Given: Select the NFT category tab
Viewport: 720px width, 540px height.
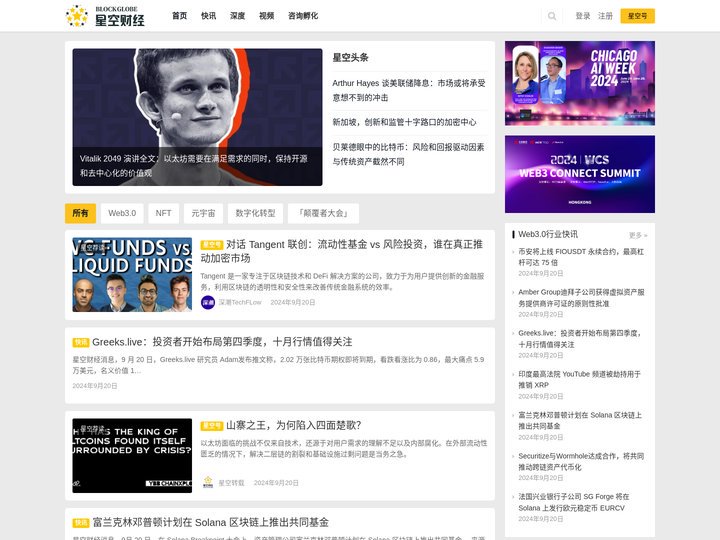Looking at the screenshot, I should 163,213.
